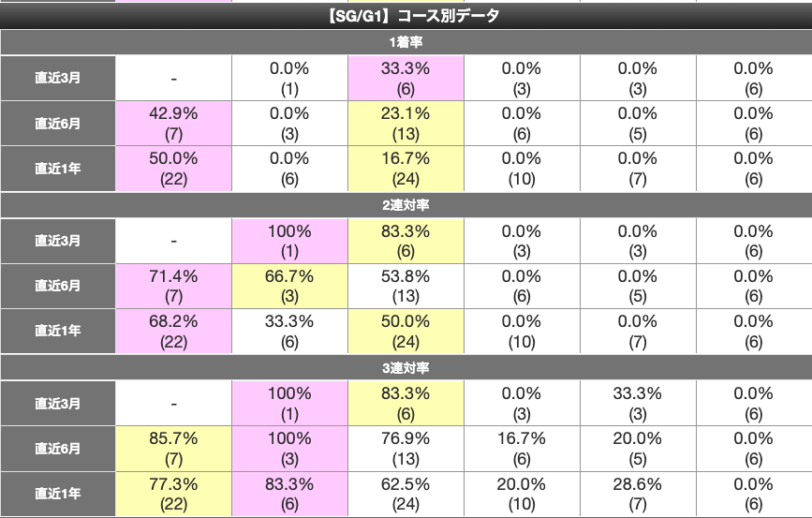Click the pink 42.9% (7) cell
This screenshot has height=518, width=812.
pos(173,123)
